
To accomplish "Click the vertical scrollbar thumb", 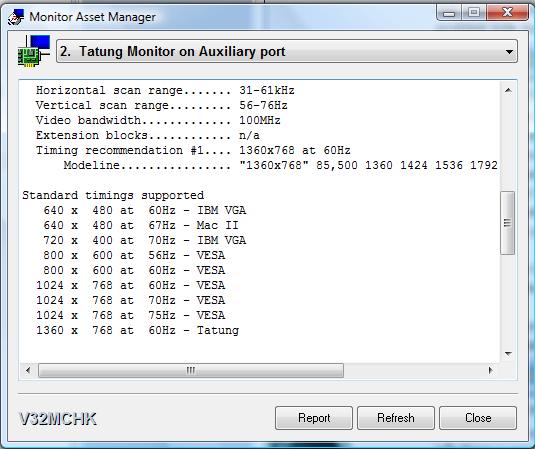I will 508,223.
